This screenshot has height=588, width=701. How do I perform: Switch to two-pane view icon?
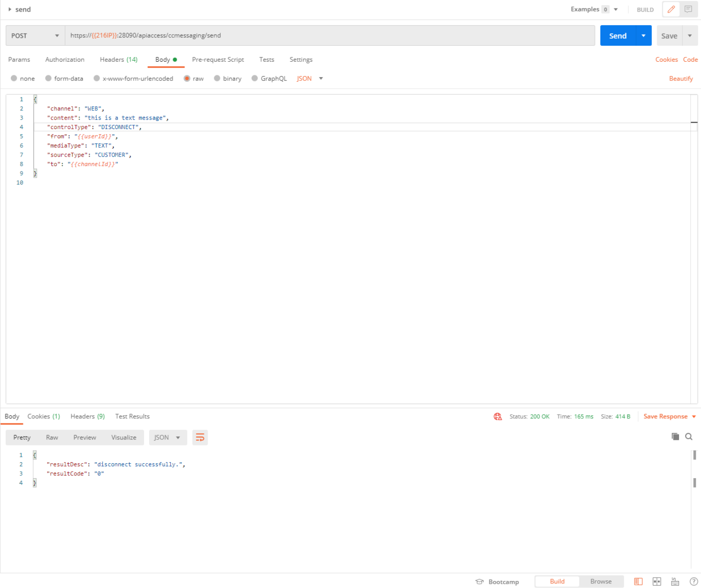(657, 581)
